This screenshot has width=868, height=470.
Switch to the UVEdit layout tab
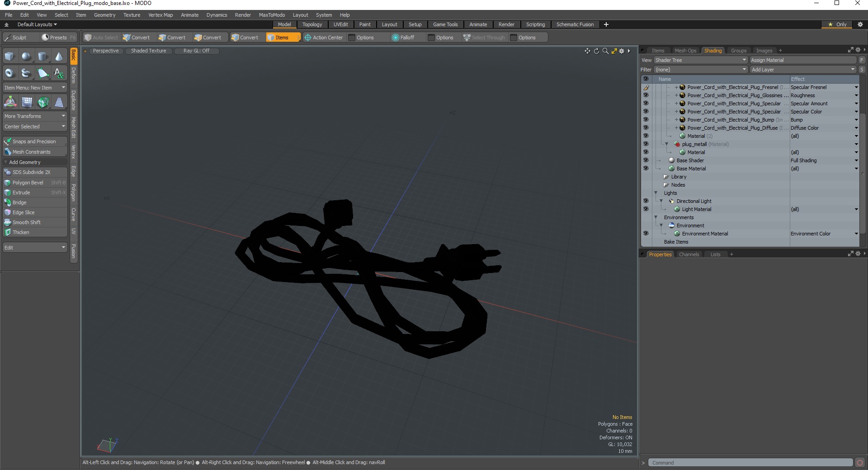340,24
